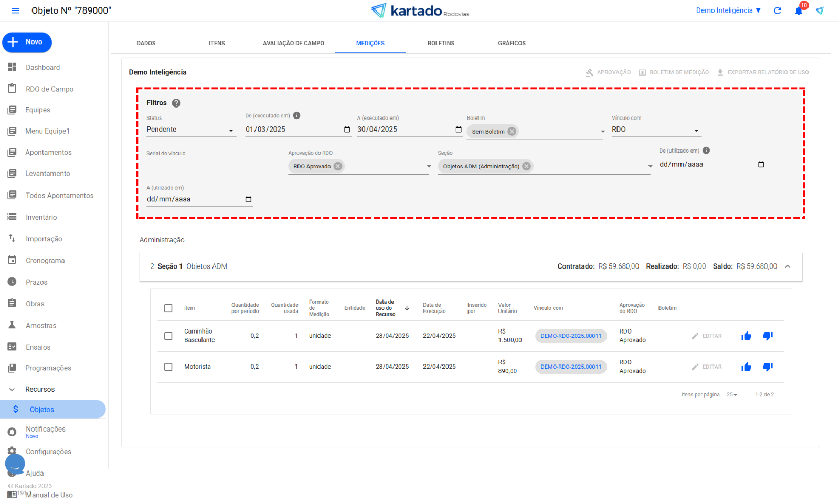Collapse the Seção 1 Objetos ADM panel

[x=788, y=267]
